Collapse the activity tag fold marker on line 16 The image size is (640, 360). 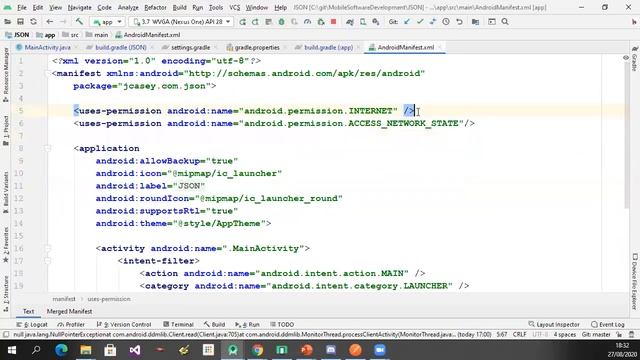click(48, 248)
